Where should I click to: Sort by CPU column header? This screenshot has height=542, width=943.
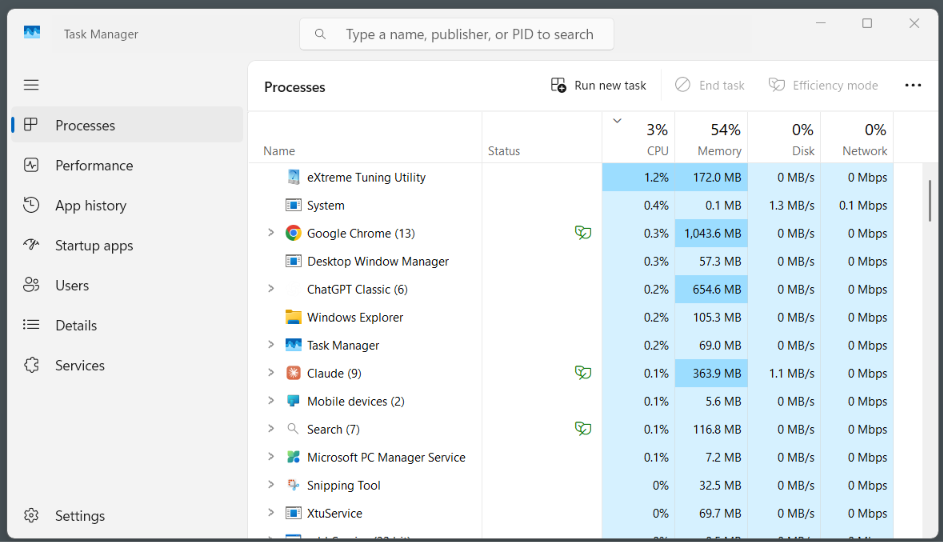click(x=638, y=138)
